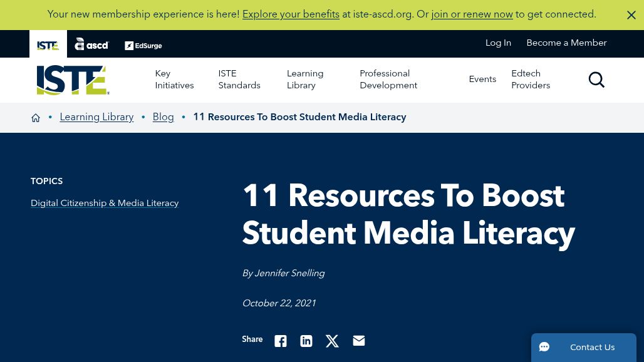
Task: Click the Log In link
Action: pos(498,43)
